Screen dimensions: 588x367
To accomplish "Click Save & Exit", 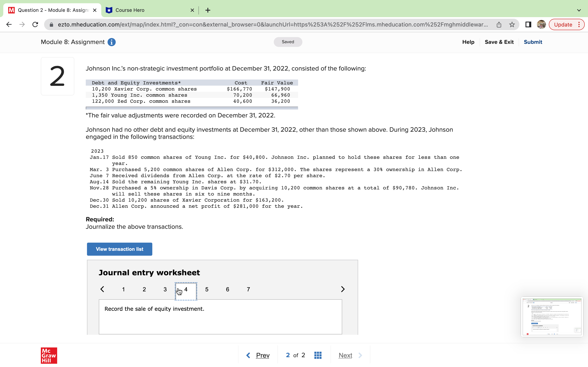I will point(499,42).
